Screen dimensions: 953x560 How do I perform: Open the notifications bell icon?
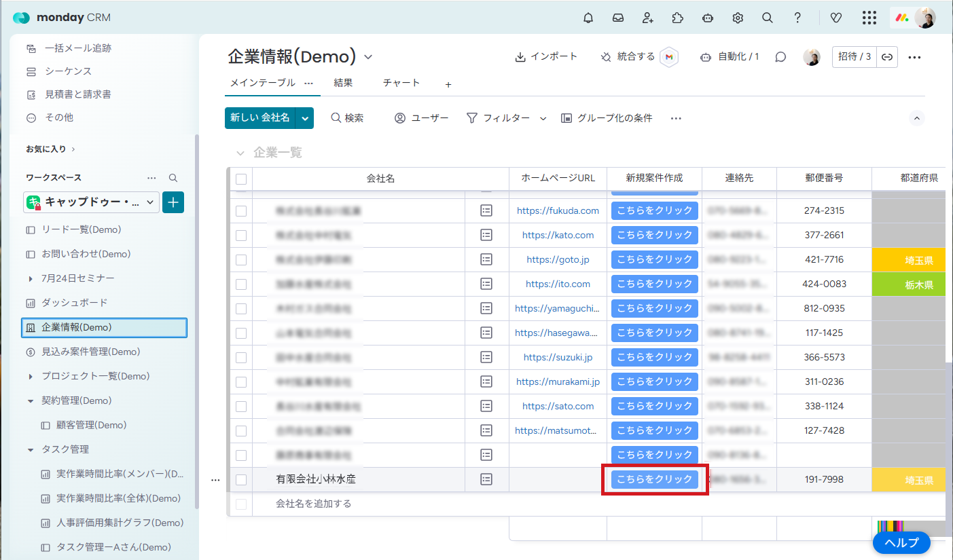[588, 18]
